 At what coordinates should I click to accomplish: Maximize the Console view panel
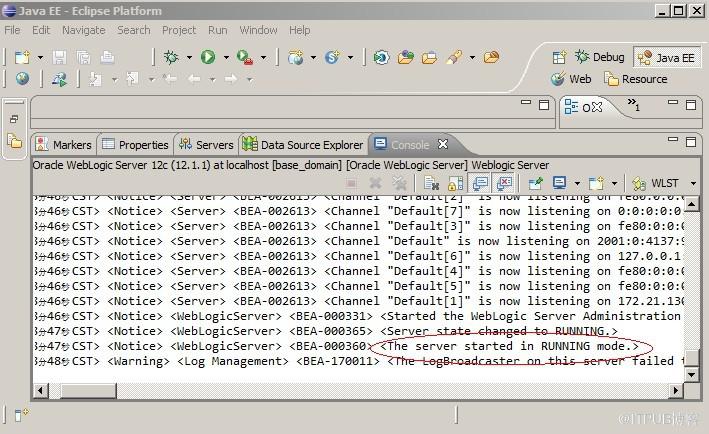tap(691, 142)
